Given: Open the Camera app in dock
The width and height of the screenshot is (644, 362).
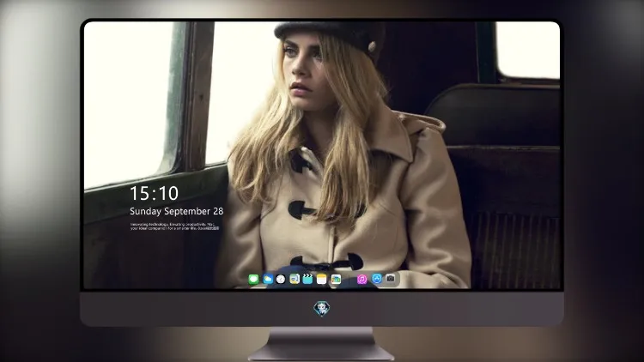Looking at the screenshot, I should click(x=391, y=279).
